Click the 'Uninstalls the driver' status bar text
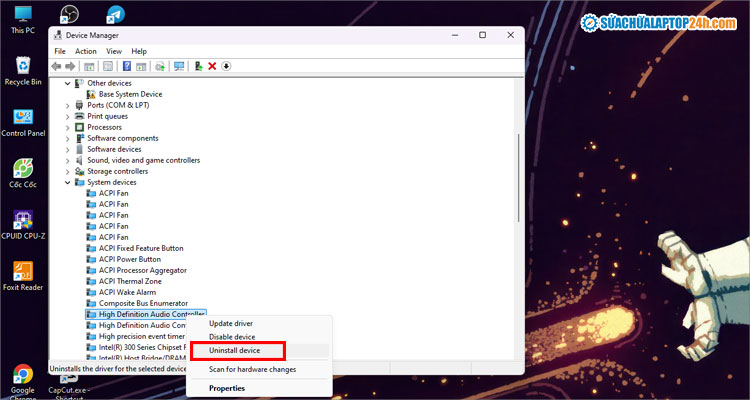The height and width of the screenshot is (400, 750). coord(118,369)
